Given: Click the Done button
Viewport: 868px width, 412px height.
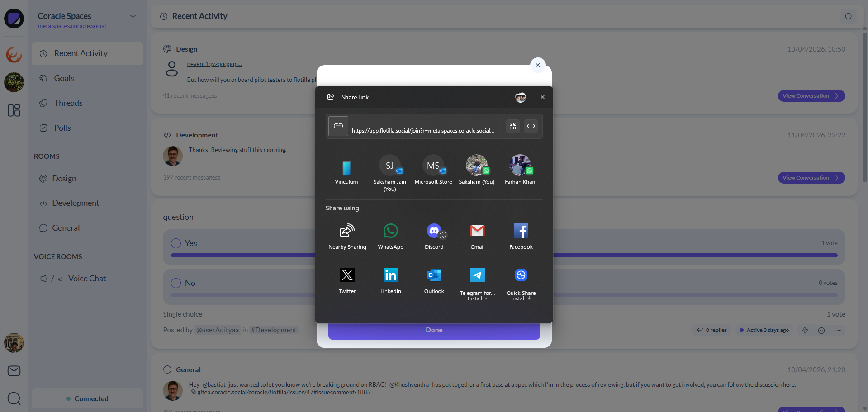Looking at the screenshot, I should coord(434,331).
